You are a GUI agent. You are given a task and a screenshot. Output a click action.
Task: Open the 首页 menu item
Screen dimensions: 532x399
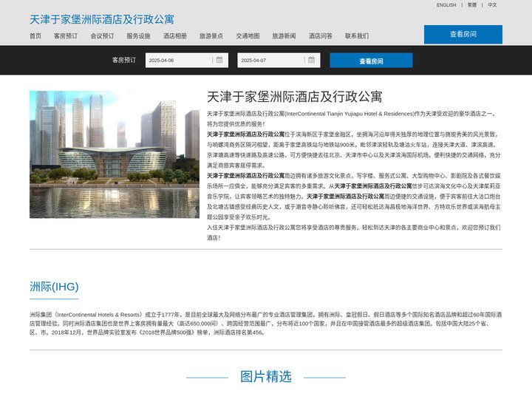pyautogui.click(x=35, y=36)
